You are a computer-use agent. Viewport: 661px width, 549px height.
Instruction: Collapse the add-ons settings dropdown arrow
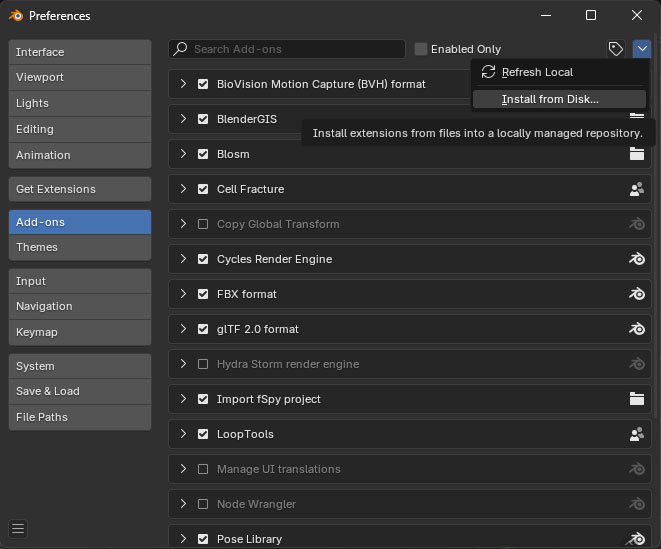coord(642,49)
